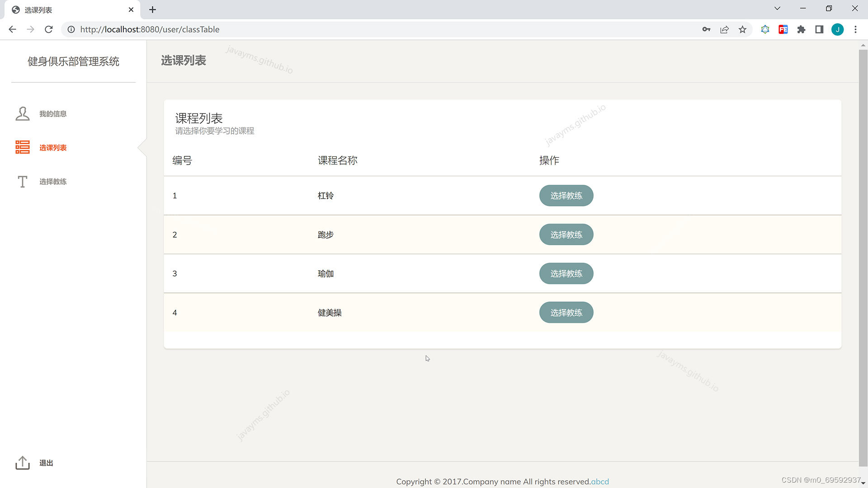This screenshot has width=868, height=488.
Task: Click the share page icon
Action: tap(724, 29)
